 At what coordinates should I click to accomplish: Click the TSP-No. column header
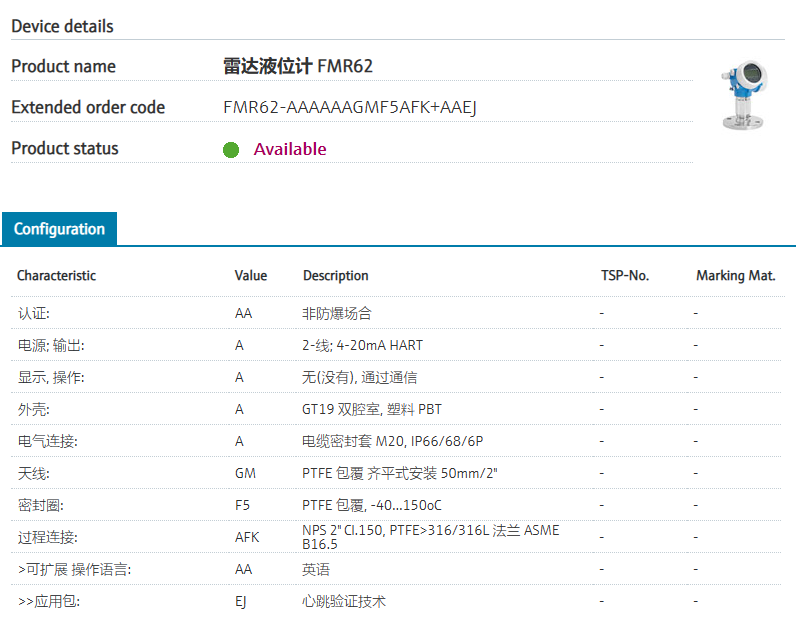point(624,276)
